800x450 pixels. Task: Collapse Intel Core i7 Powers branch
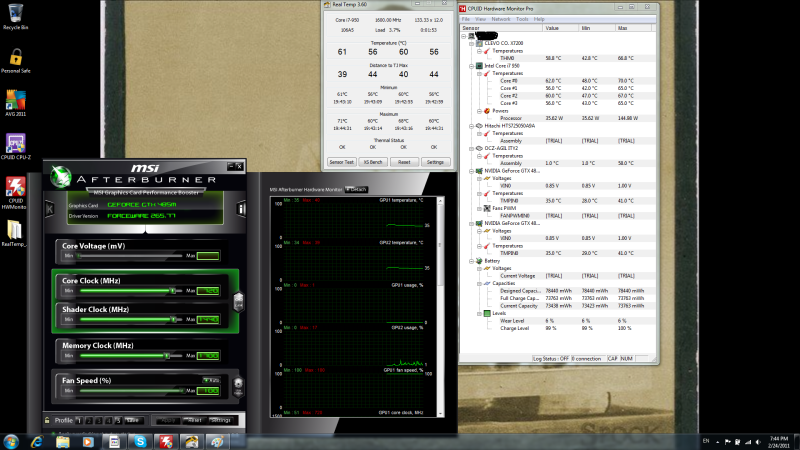tap(479, 111)
